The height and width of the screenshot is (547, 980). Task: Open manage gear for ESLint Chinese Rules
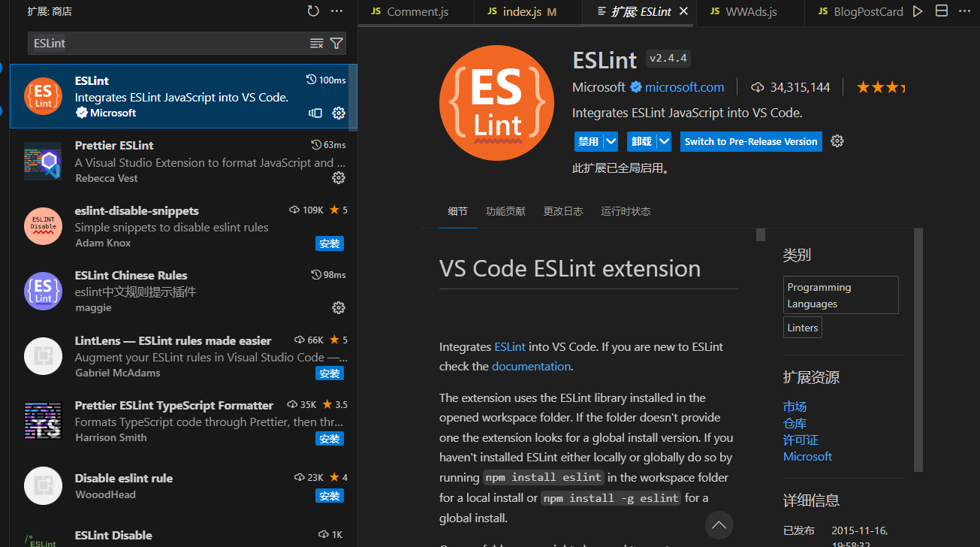click(x=339, y=307)
